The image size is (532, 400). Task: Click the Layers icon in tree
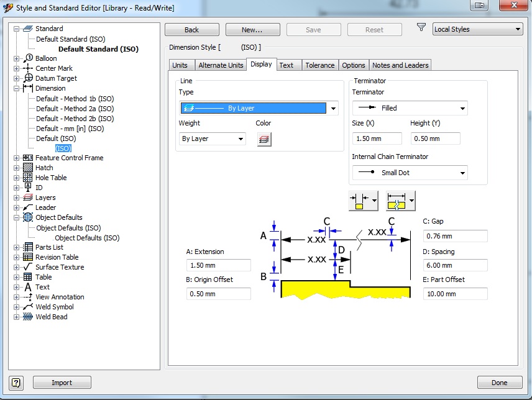(28, 198)
